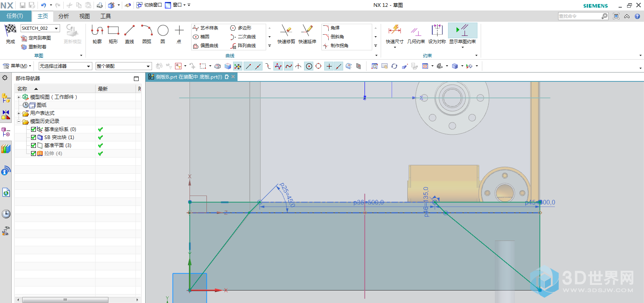Open the 任务(T) tab

[x=15, y=16]
